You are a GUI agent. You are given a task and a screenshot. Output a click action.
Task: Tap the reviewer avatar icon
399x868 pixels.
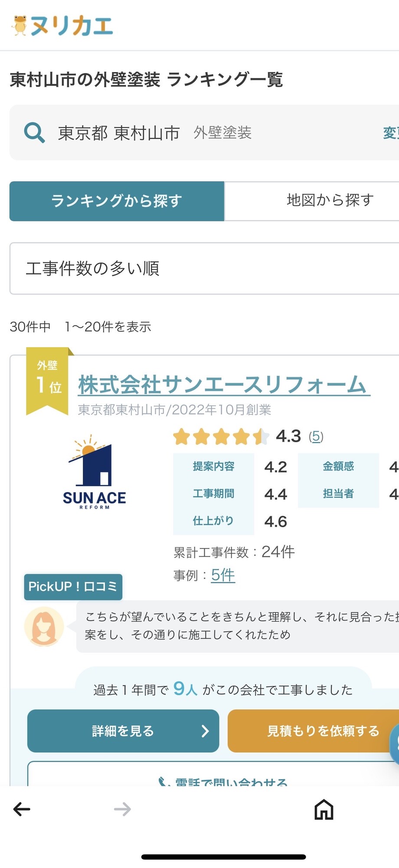click(44, 627)
